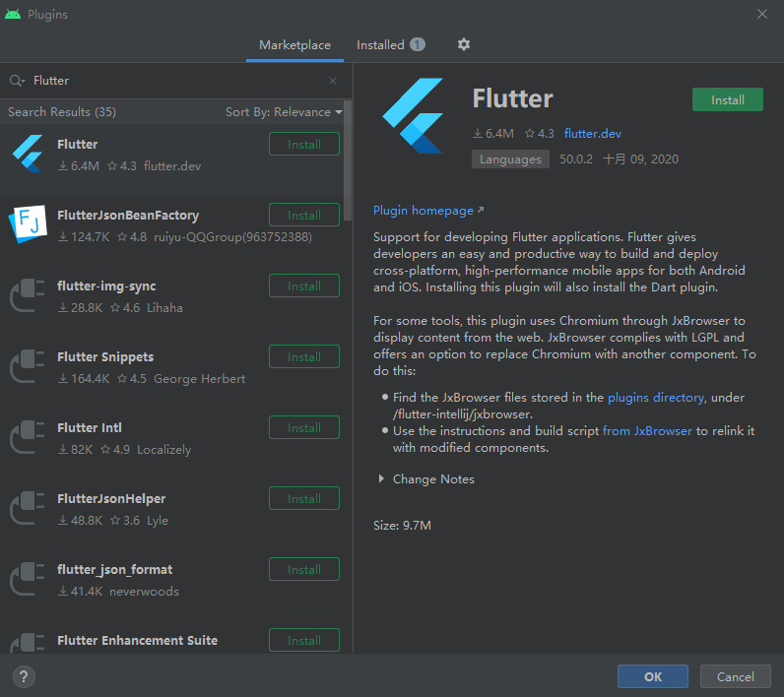Click Lihaha vendor name
Viewport: 784px width, 697px height.
(164, 308)
